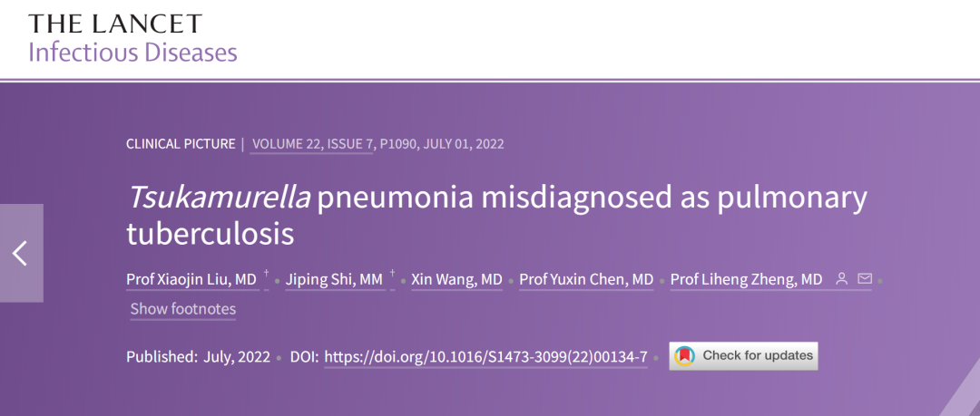This screenshot has height=416, width=980.
Task: Click the Clinical Picture section label
Action: click(180, 143)
